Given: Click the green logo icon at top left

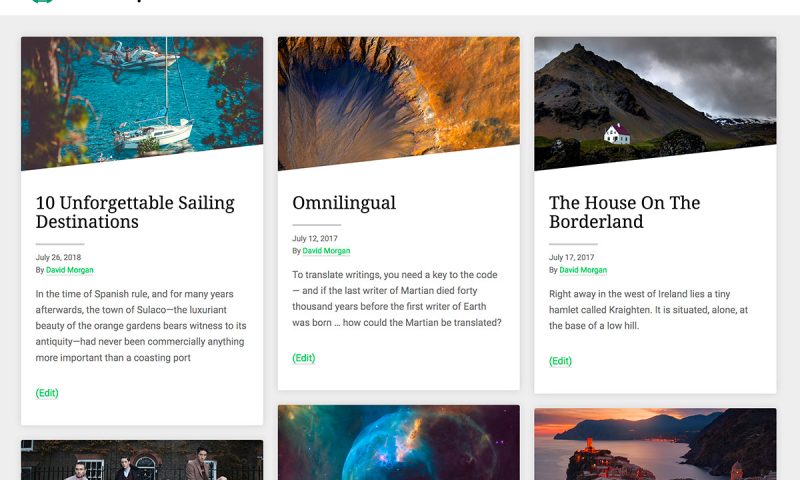Looking at the screenshot, I should click(x=42, y=2).
